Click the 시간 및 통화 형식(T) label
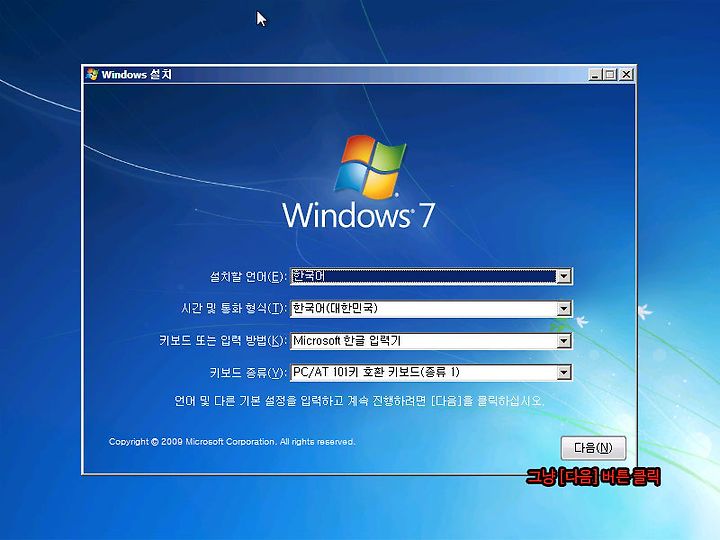The image size is (720, 540). (x=234, y=308)
